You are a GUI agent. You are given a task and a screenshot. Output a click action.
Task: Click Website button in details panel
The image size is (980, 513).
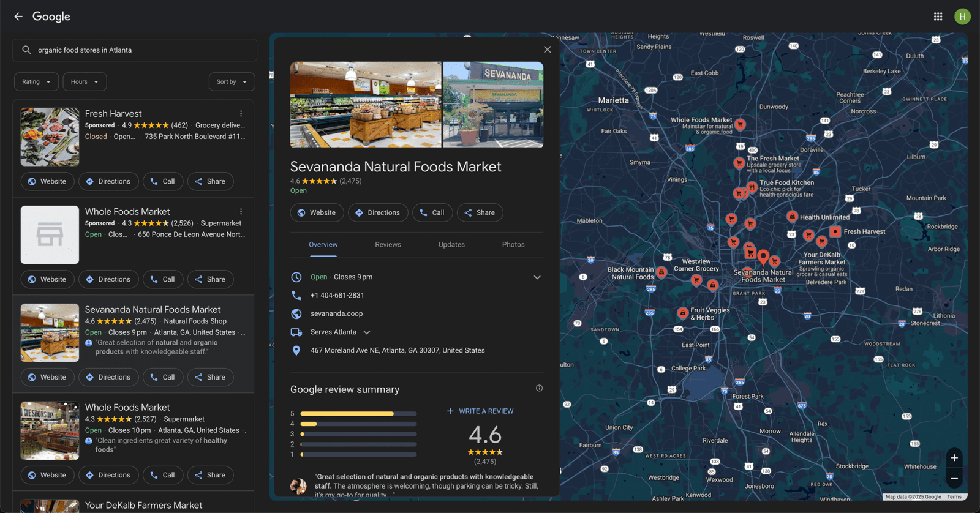[317, 212]
